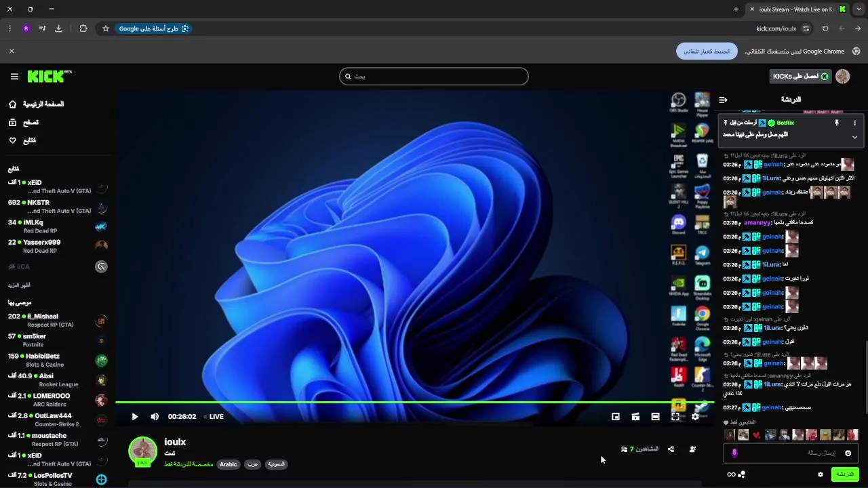Open moustache Respect RP channel
Image resolution: width=868 pixels, height=488 pixels.
coord(58,440)
